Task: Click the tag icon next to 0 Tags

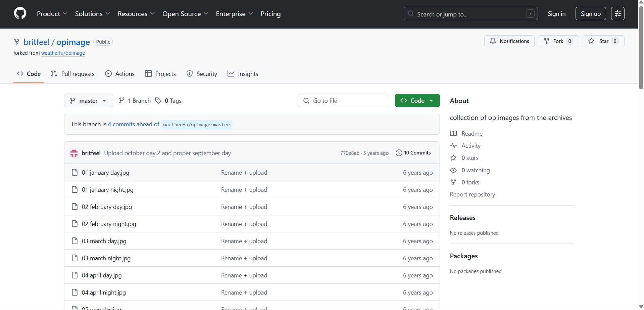Action: (x=158, y=101)
